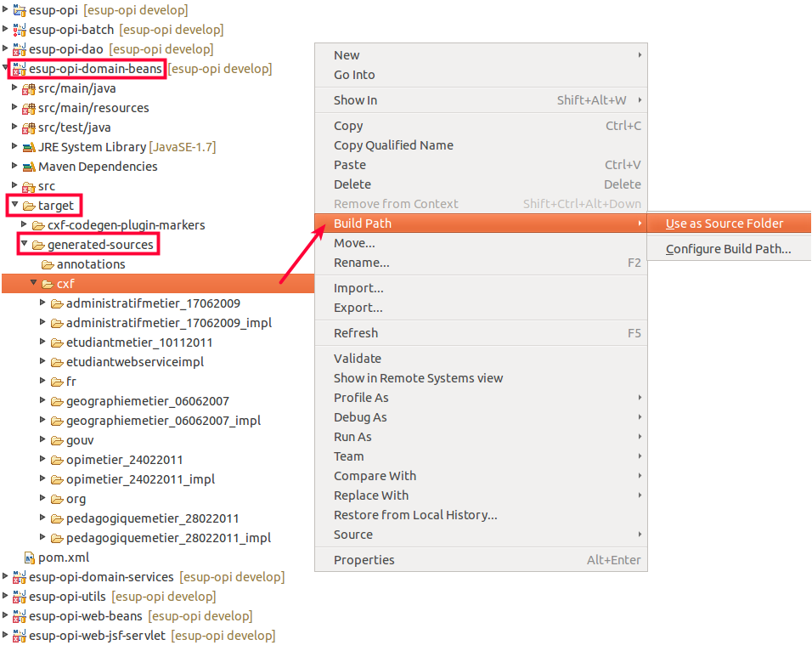This screenshot has height=651, width=812.
Task: Click the annotations folder icon
Action: coord(47,264)
